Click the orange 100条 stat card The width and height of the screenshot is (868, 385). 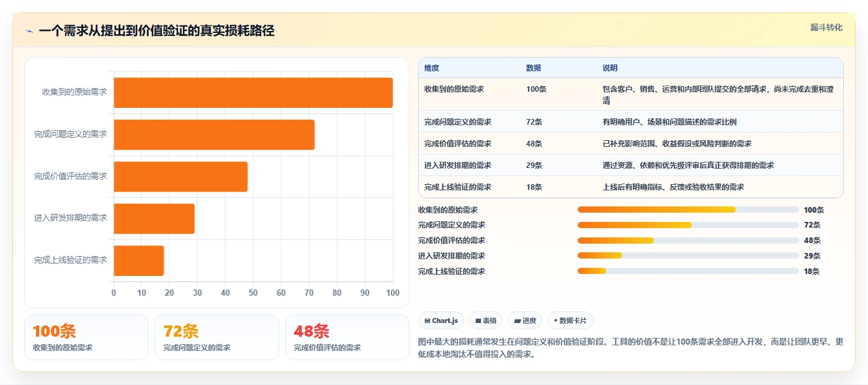pos(86,337)
